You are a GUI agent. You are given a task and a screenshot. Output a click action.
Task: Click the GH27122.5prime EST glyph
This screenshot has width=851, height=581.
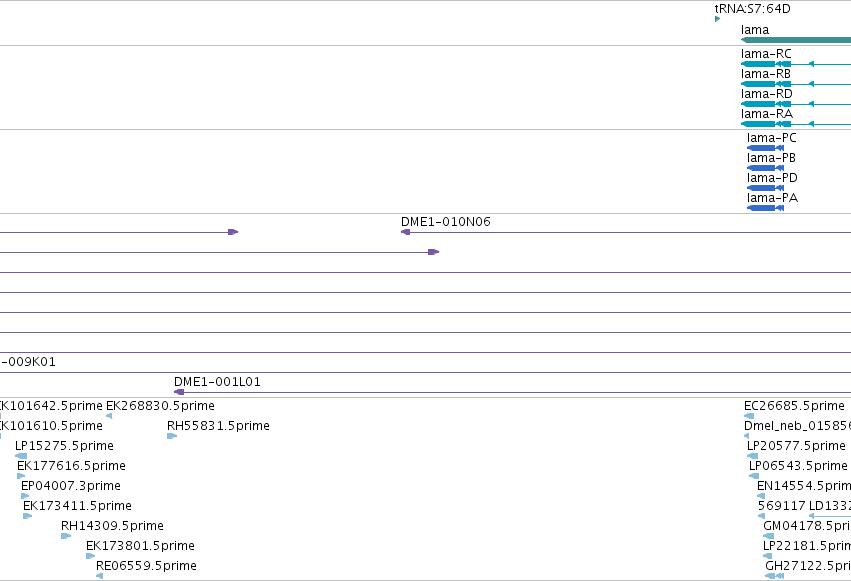(x=774, y=577)
